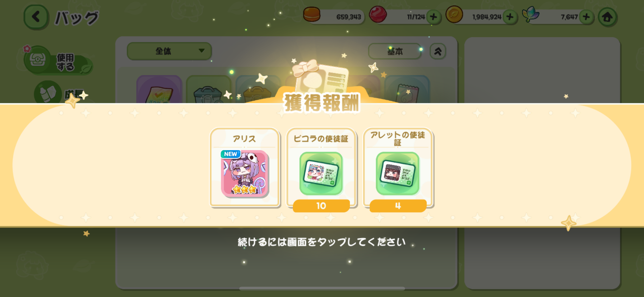Tap the red candy stamina icon

[378, 14]
